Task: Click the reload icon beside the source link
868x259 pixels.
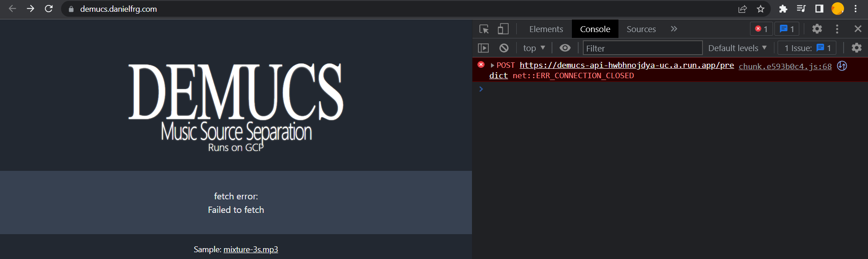Action: point(842,66)
